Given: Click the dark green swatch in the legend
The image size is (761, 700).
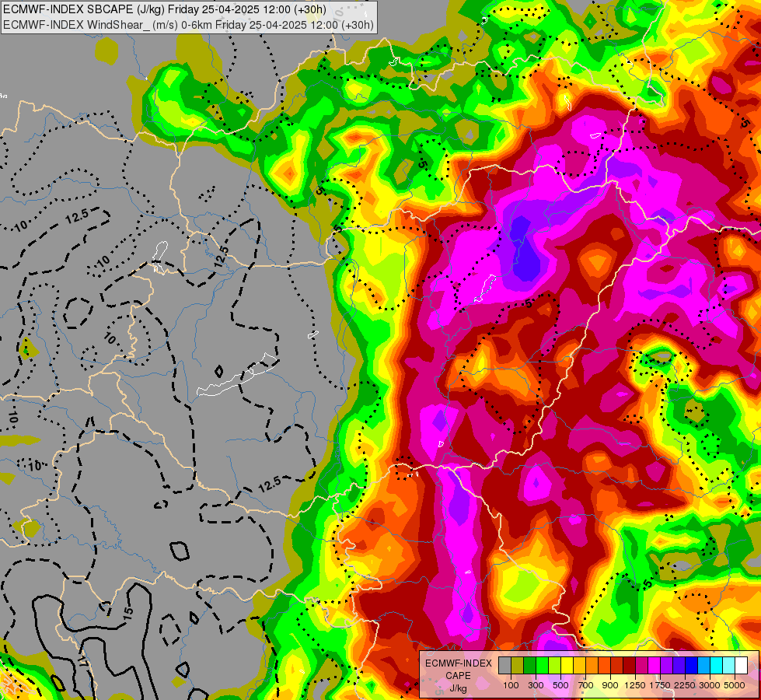Looking at the screenshot, I should 529,665.
